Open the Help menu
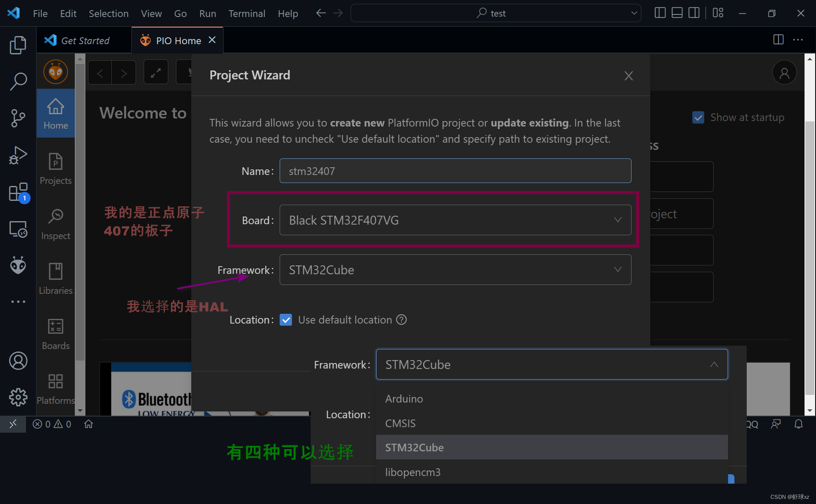The height and width of the screenshot is (504, 816). [x=288, y=14]
